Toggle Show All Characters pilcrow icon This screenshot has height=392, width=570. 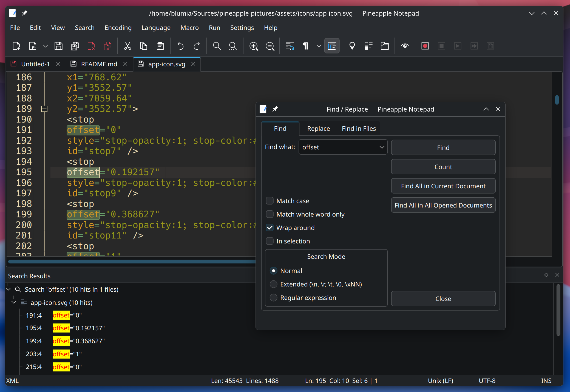click(x=306, y=46)
